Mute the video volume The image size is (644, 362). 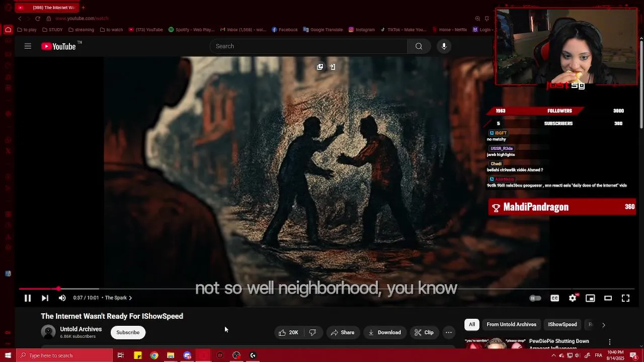62,298
